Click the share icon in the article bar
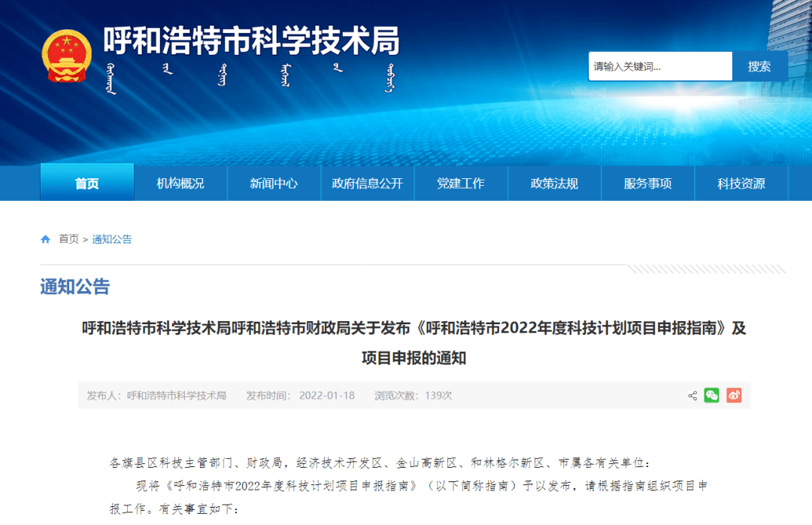Image resolution: width=812 pixels, height=525 pixels. (x=692, y=396)
